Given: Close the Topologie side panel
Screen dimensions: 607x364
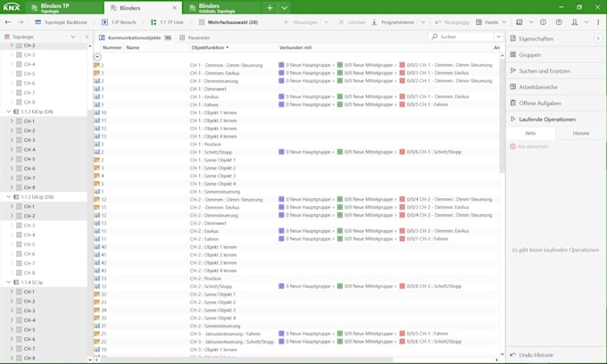Looking at the screenshot, I should [87, 37].
